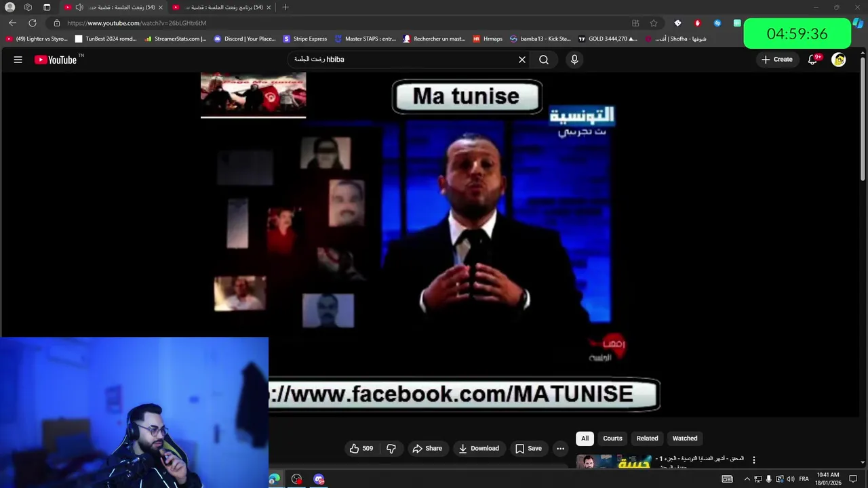Focus the browser address bar URL

[137, 23]
